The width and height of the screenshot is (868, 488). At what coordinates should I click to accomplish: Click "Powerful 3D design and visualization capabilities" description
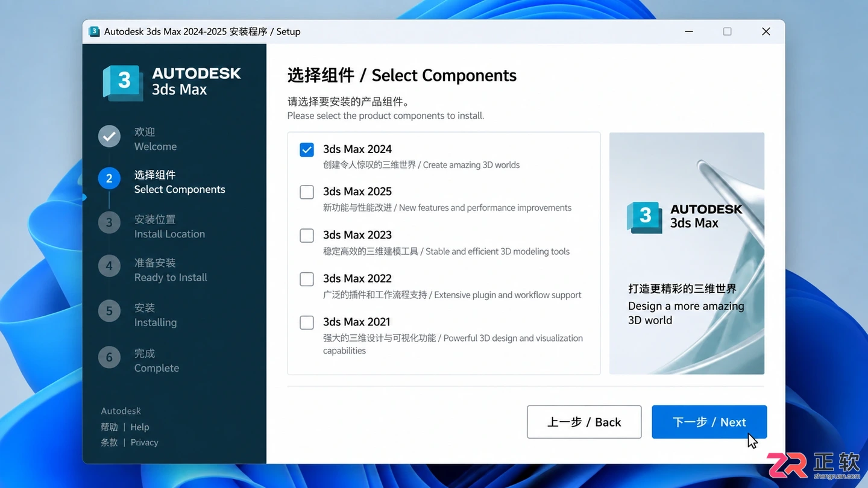coord(453,345)
